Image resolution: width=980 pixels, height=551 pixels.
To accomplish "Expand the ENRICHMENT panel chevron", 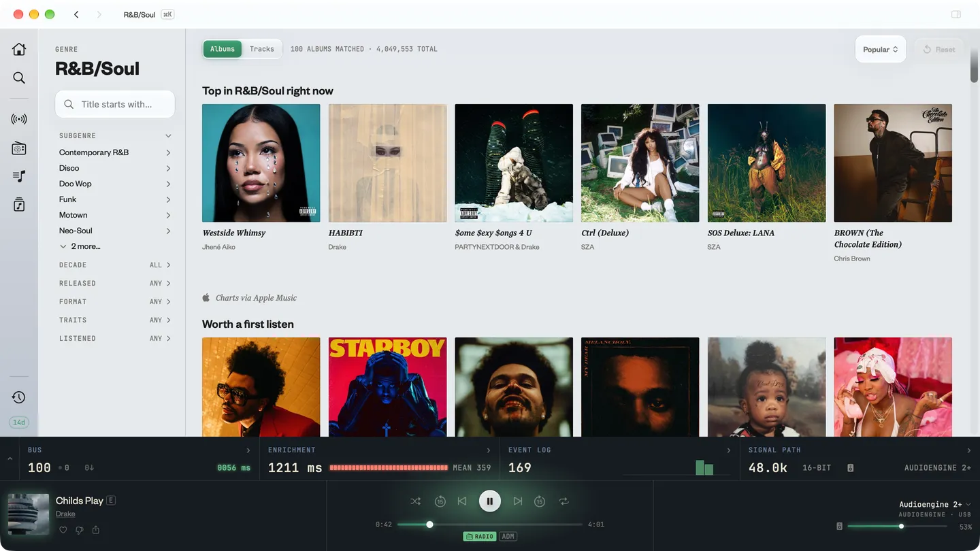I will click(x=489, y=450).
